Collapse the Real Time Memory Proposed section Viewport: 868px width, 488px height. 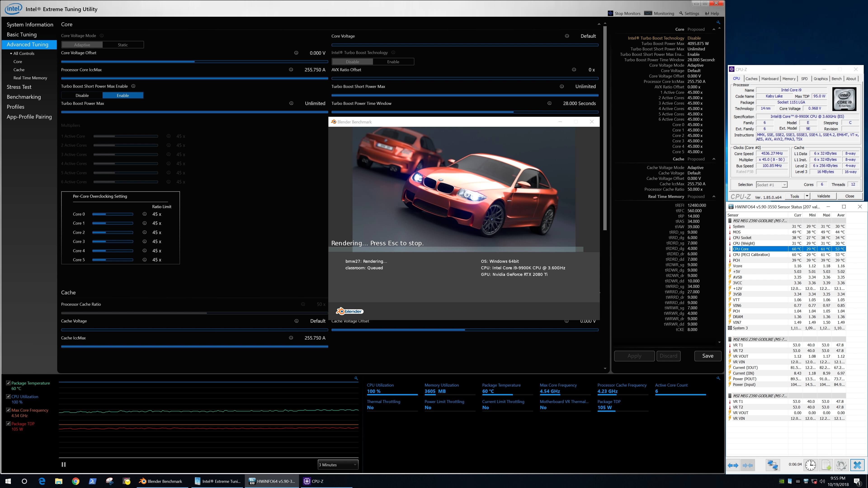point(714,197)
